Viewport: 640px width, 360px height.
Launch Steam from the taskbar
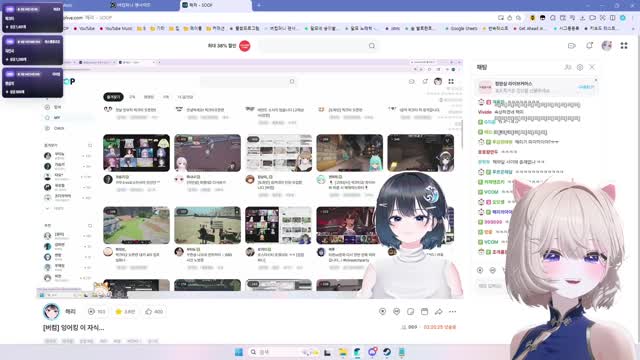pos(387,352)
